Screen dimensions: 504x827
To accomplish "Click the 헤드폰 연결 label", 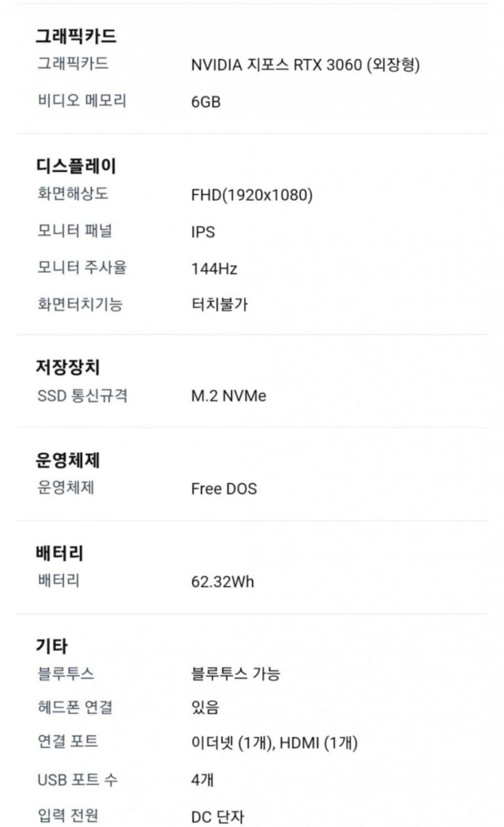I will point(75,708).
